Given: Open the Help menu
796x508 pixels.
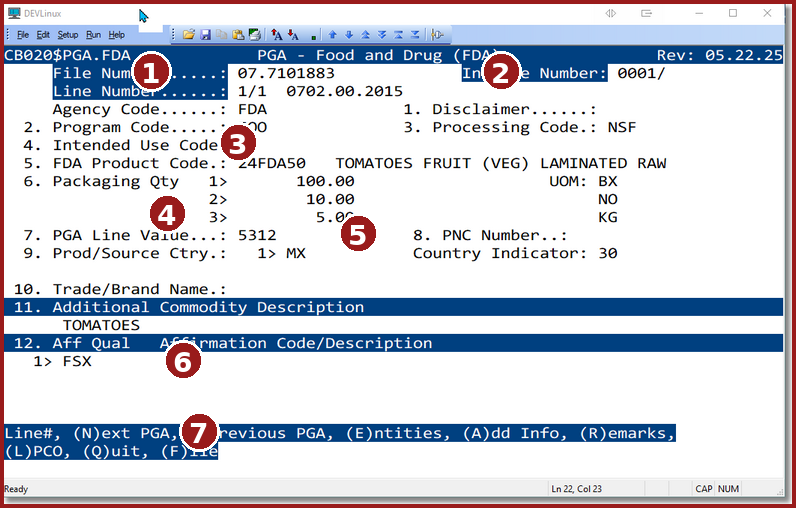Looking at the screenshot, I should (x=117, y=34).
